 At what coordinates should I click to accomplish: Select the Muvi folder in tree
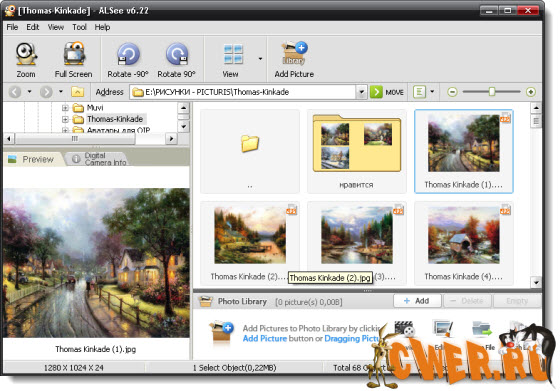(x=95, y=107)
